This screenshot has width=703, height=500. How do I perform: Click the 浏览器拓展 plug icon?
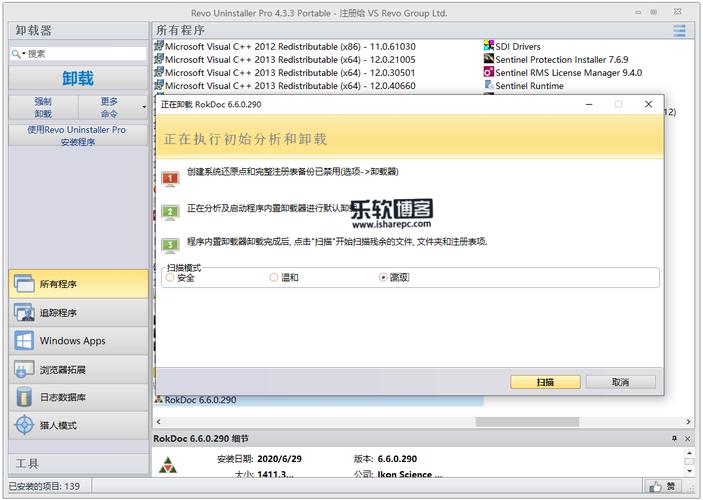24,370
